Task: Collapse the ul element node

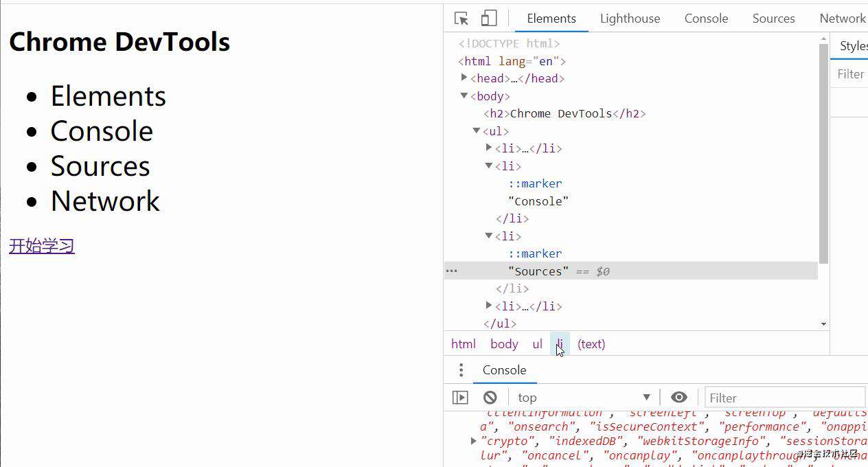Action: [x=477, y=130]
